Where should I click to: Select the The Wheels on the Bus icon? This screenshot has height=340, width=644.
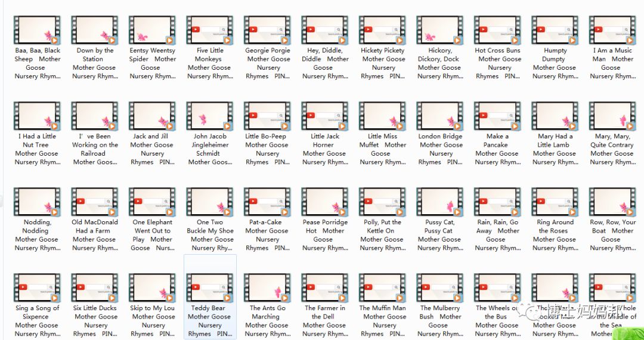pos(497,288)
